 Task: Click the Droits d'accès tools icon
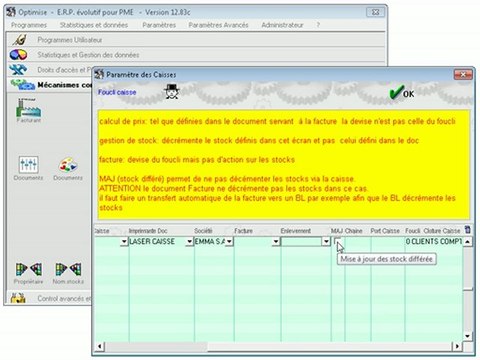(x=18, y=69)
